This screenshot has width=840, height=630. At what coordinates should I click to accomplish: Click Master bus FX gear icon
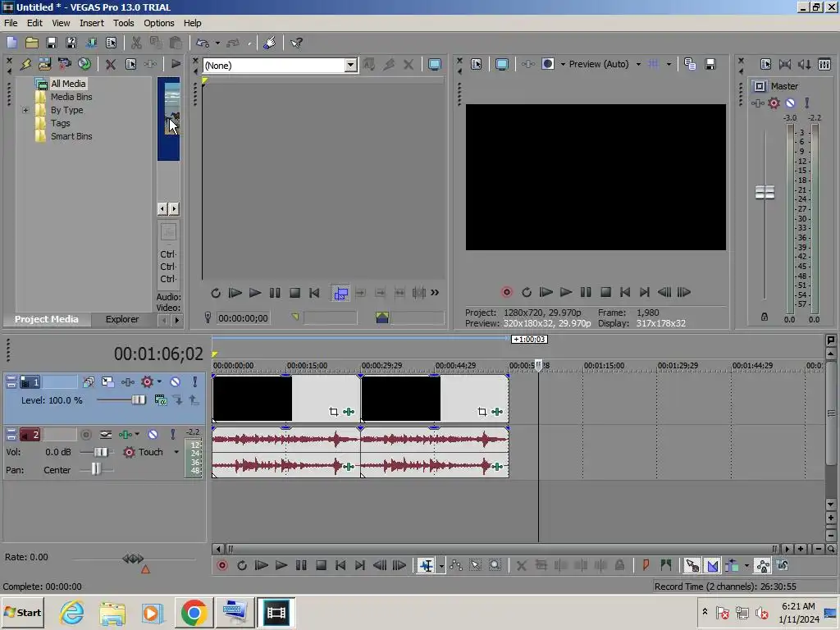click(774, 103)
